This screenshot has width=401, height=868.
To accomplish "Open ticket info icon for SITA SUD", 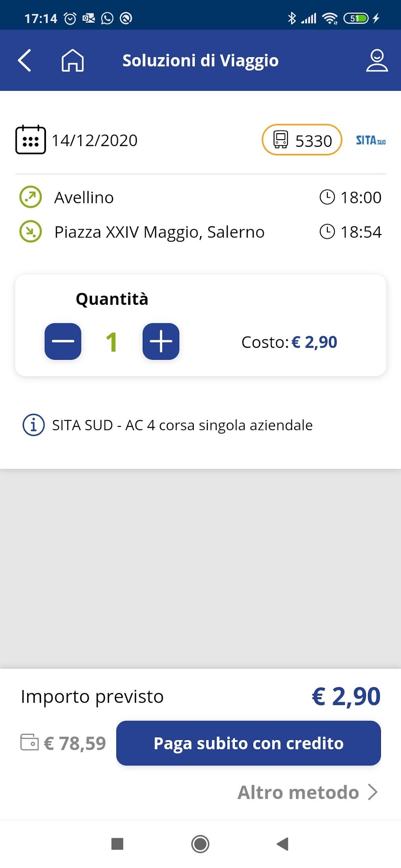I will click(33, 425).
